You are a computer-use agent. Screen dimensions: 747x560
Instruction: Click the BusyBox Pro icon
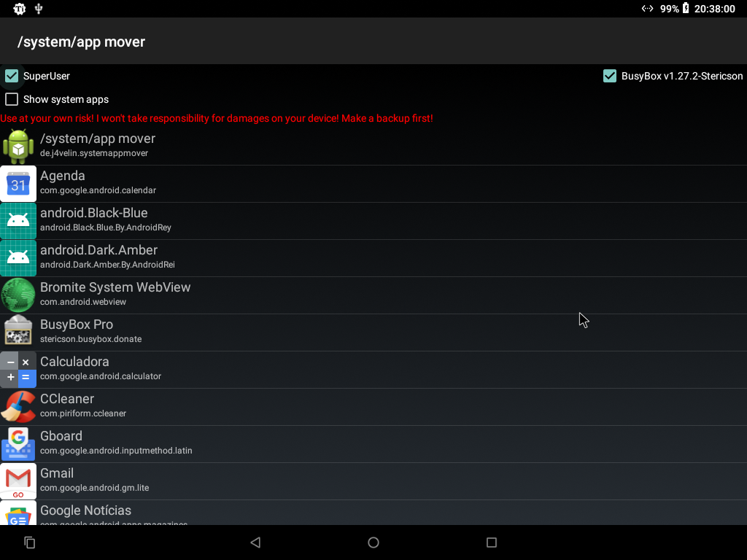18,330
